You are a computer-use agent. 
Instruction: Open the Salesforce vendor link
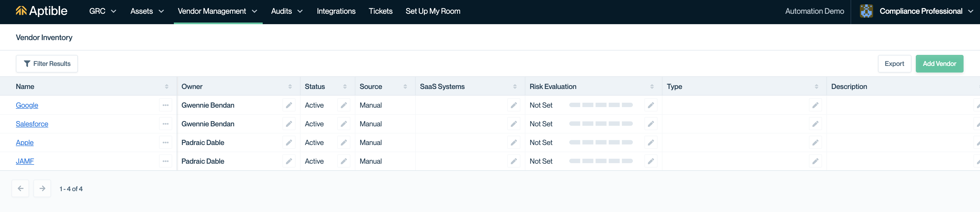click(32, 124)
